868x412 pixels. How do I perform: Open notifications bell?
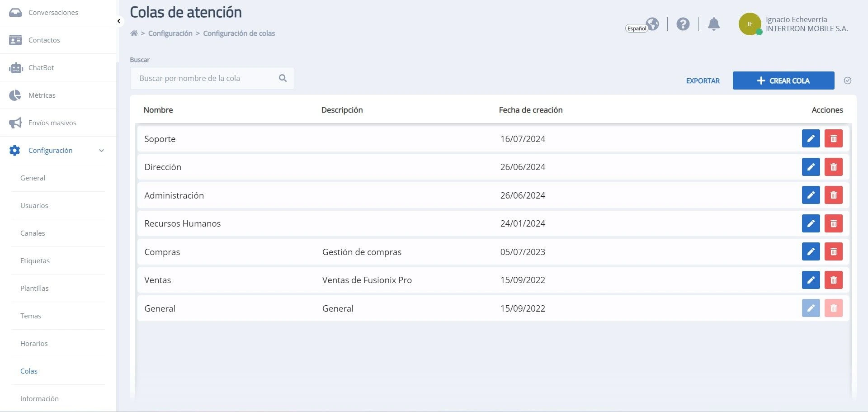(x=713, y=24)
